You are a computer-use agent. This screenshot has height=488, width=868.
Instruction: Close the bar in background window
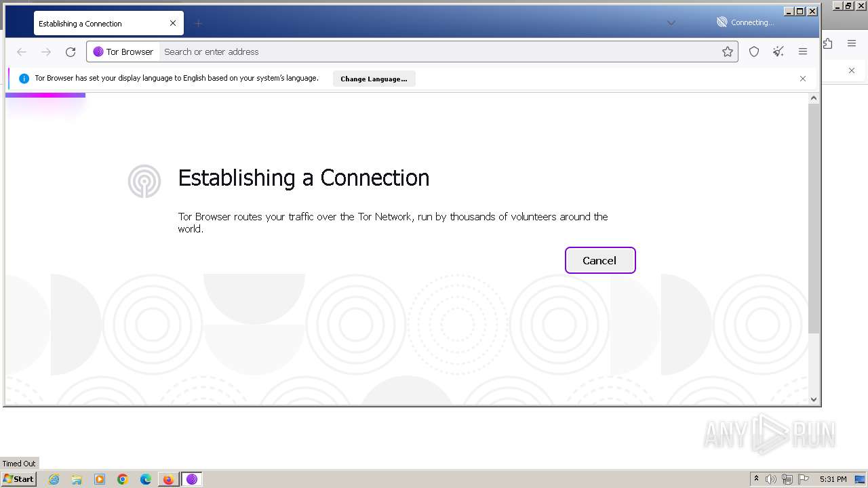pyautogui.click(x=852, y=70)
